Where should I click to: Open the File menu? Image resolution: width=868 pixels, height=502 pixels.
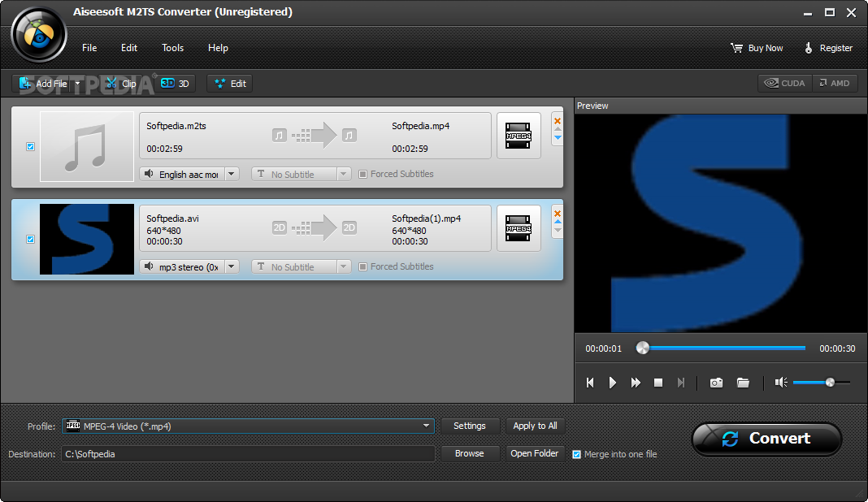click(x=89, y=48)
